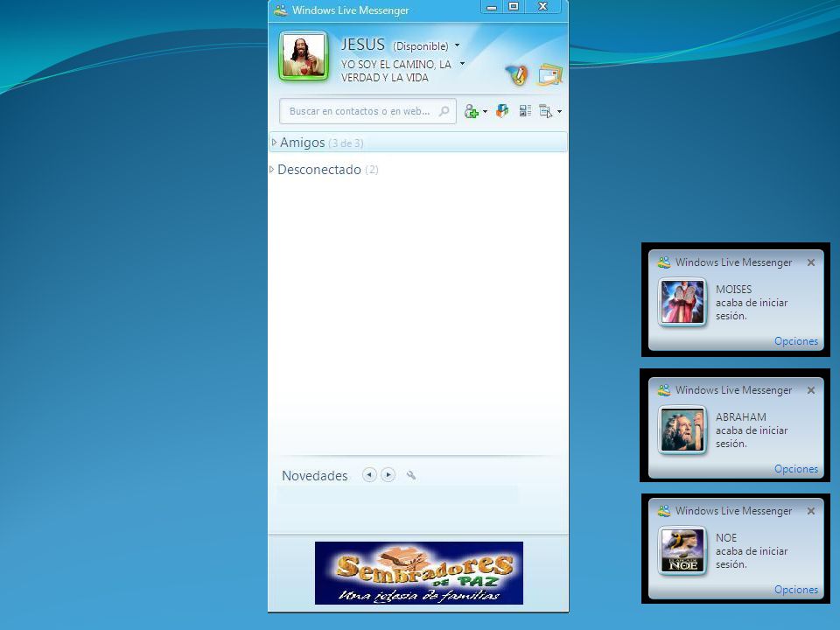This screenshot has width=840, height=630.
Task: Maximize the Windows Live Messenger window
Action: tap(514, 7)
